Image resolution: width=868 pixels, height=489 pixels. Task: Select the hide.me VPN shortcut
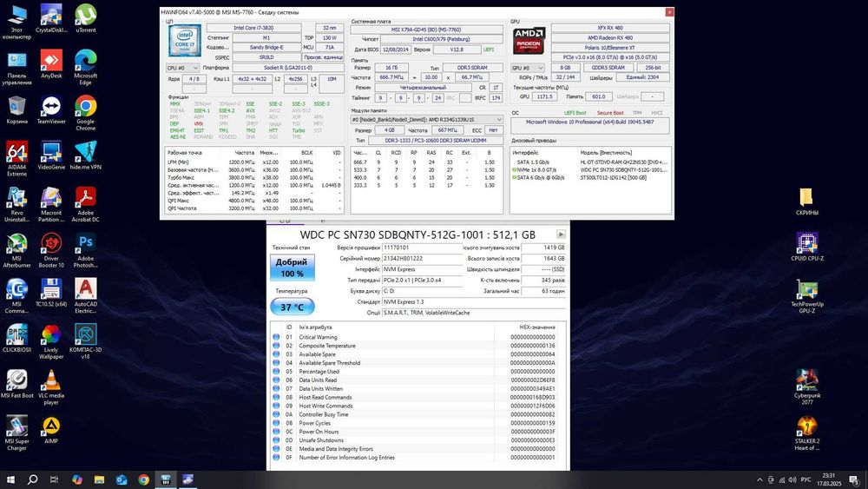[85, 155]
